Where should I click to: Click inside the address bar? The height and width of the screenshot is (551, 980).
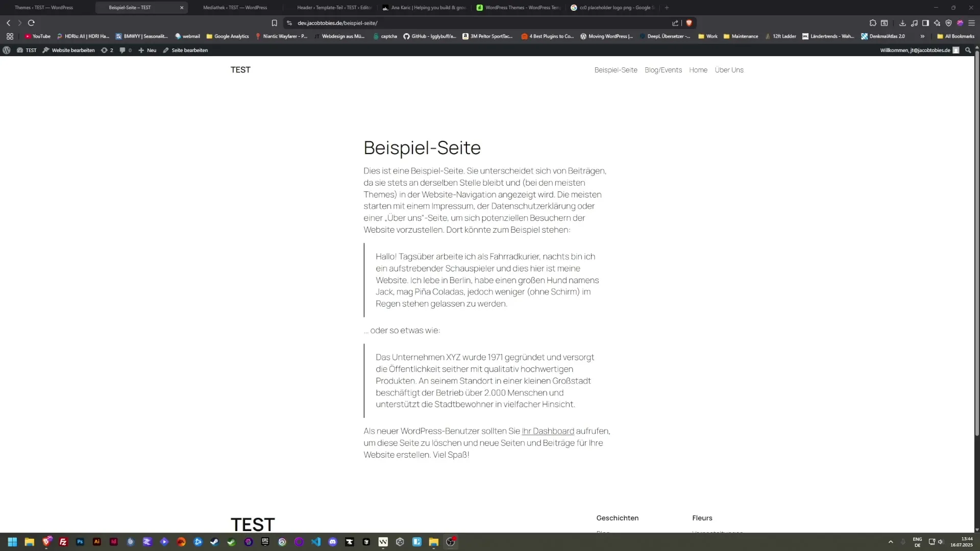[459, 23]
